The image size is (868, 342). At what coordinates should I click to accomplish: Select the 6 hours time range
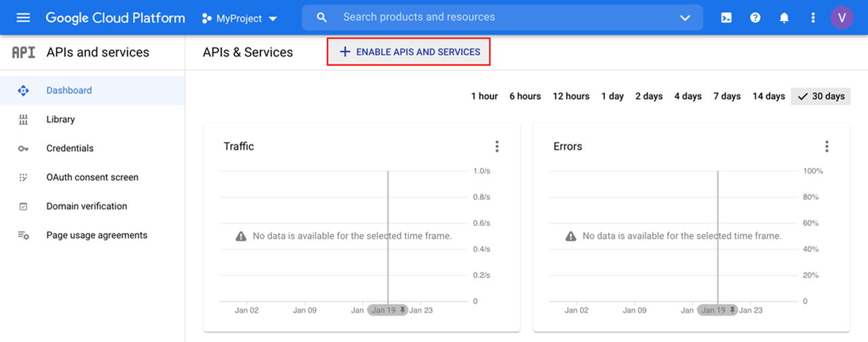coord(525,96)
